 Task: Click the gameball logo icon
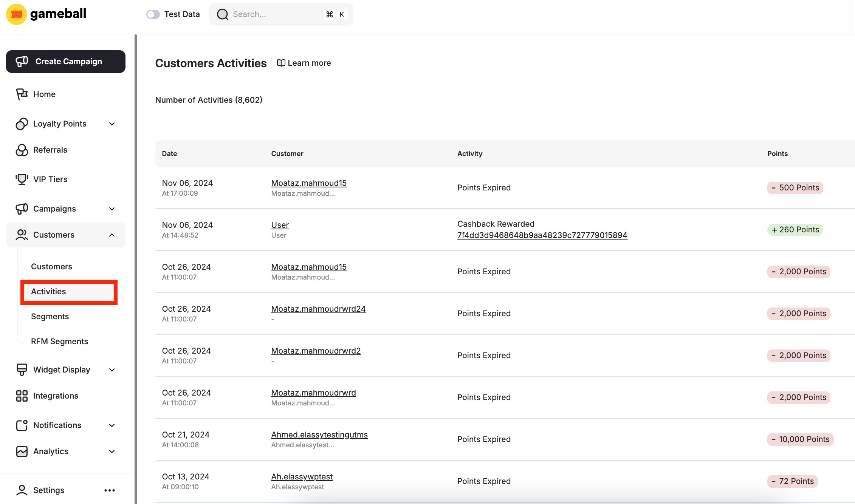point(16,14)
